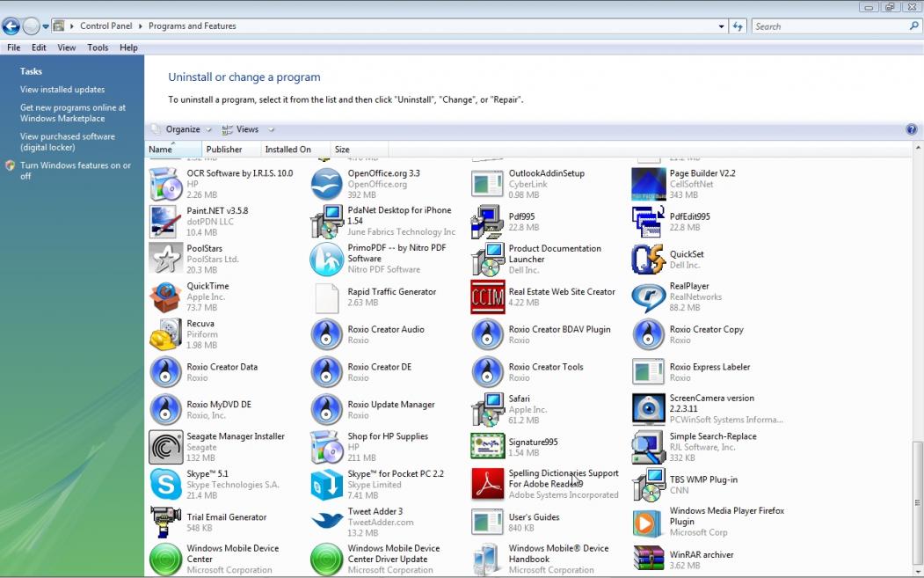Open the Help menu
Screen dimensions: 924x578
128,48
